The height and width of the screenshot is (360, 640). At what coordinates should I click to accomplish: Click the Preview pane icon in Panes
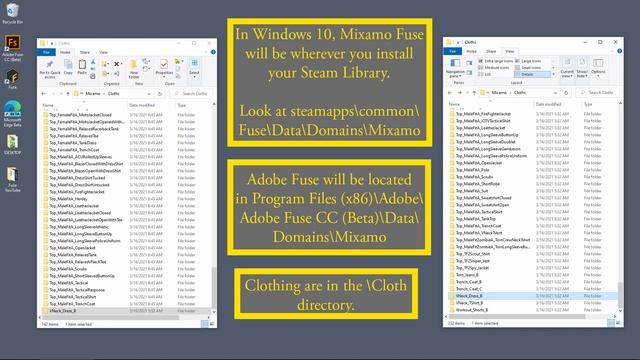(x=469, y=63)
